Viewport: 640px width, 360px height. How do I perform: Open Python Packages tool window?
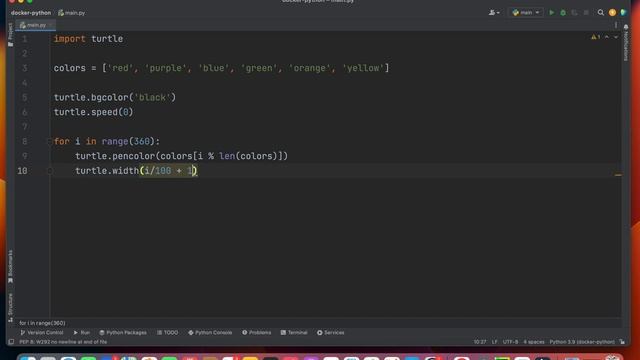click(x=123, y=333)
